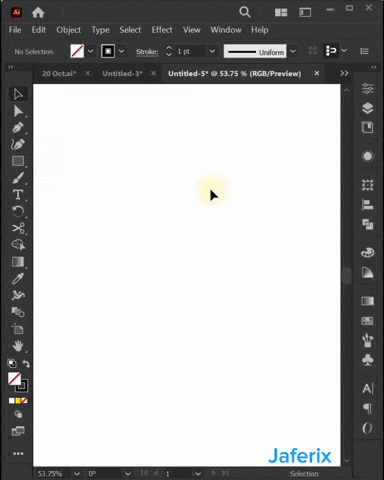Select the Rectangle tool
This screenshot has width=384, height=480.
[18, 161]
